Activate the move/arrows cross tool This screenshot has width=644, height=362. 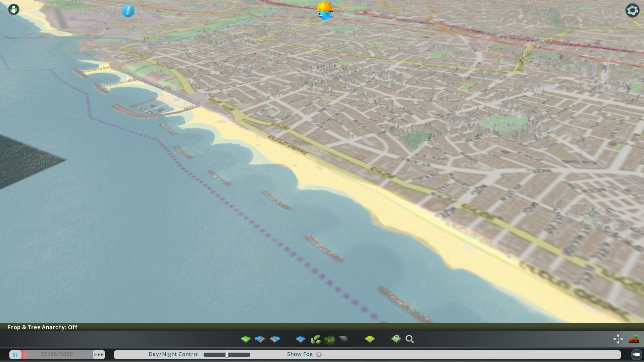tap(618, 339)
